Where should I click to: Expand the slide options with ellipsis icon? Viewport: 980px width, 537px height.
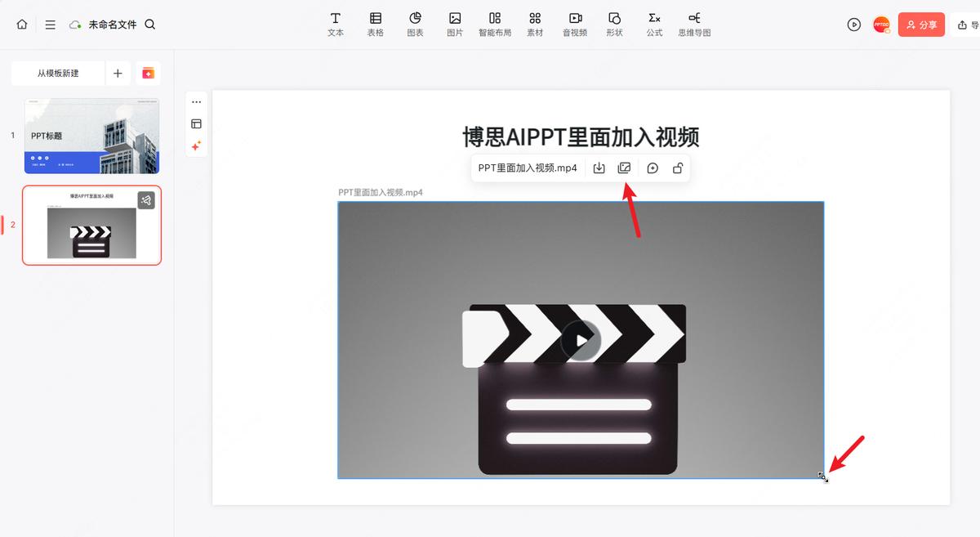point(196,101)
